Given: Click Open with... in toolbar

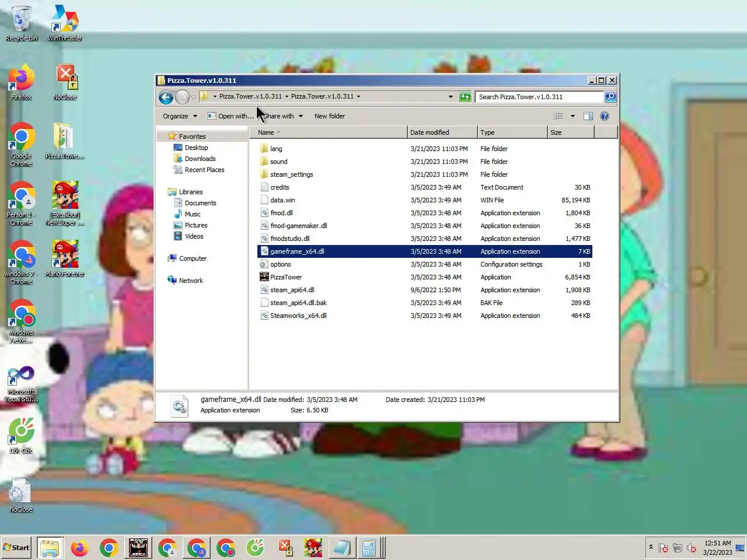Looking at the screenshot, I should point(231,116).
